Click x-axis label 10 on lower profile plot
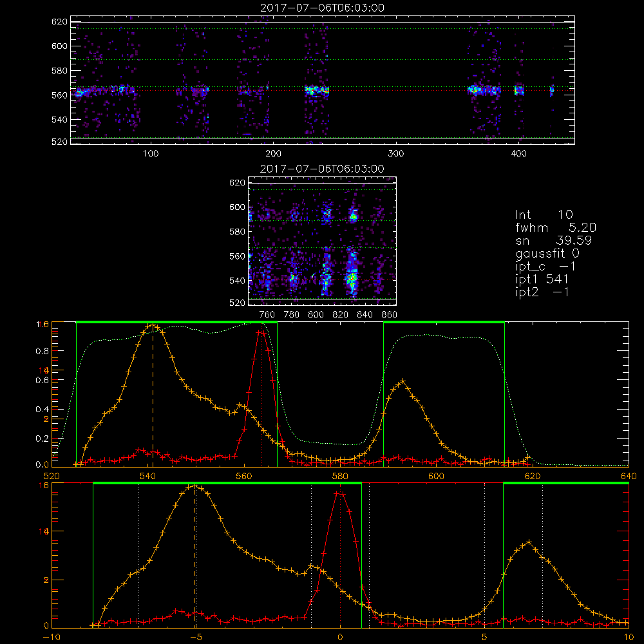Screen dimensions: 644x644 click(629, 637)
